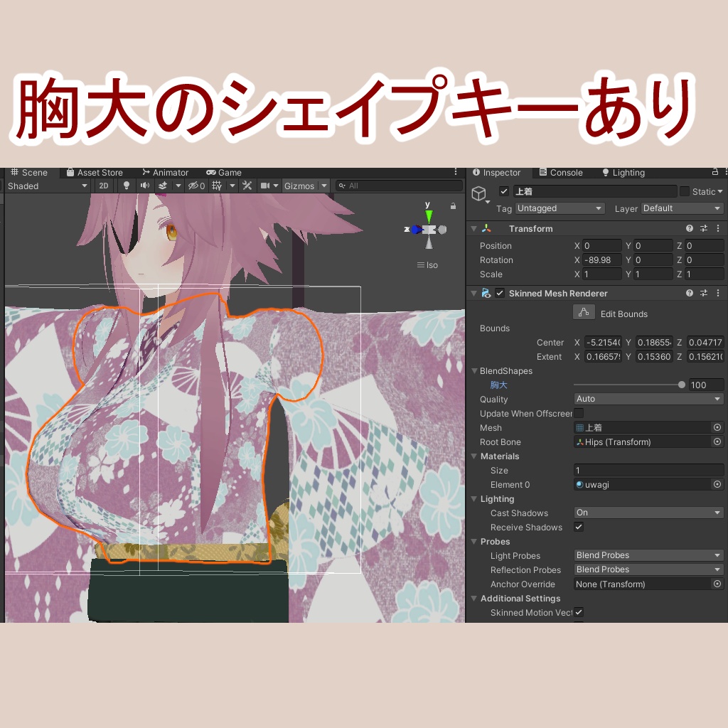Screen dimensions: 728x728
Task: Click the blue Z axis gizmo cone
Action: [x=415, y=230]
